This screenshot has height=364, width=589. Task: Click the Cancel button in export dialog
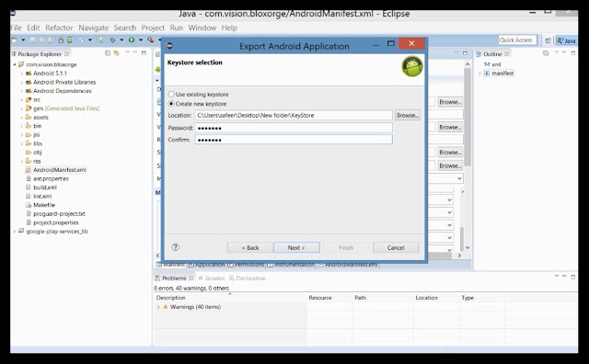tap(396, 247)
